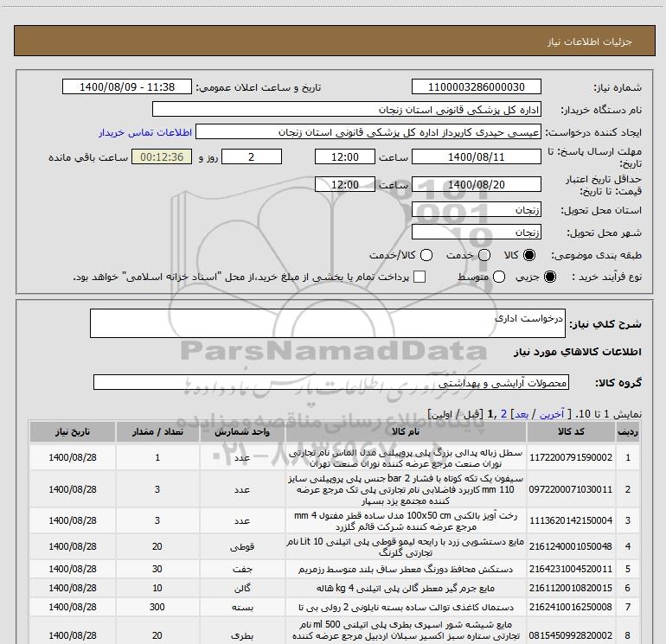Select the کالا radio button
666x644 pixels.
coord(528,255)
